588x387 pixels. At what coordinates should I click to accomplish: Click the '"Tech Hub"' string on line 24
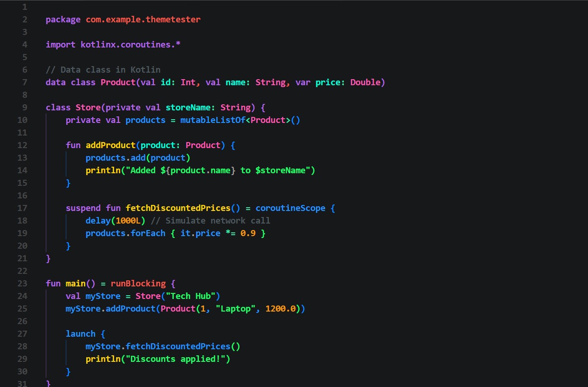(191, 296)
